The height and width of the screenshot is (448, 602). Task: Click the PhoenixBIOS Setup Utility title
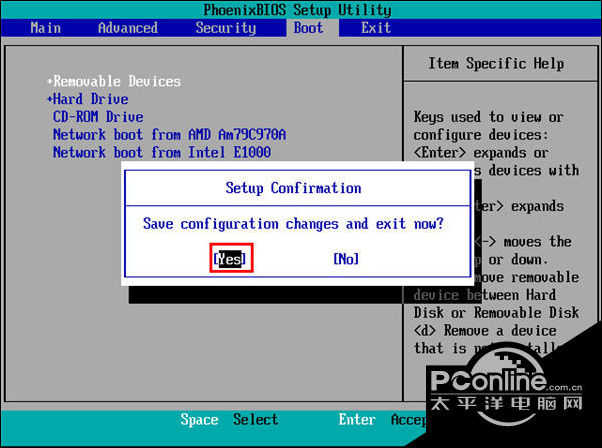298,10
